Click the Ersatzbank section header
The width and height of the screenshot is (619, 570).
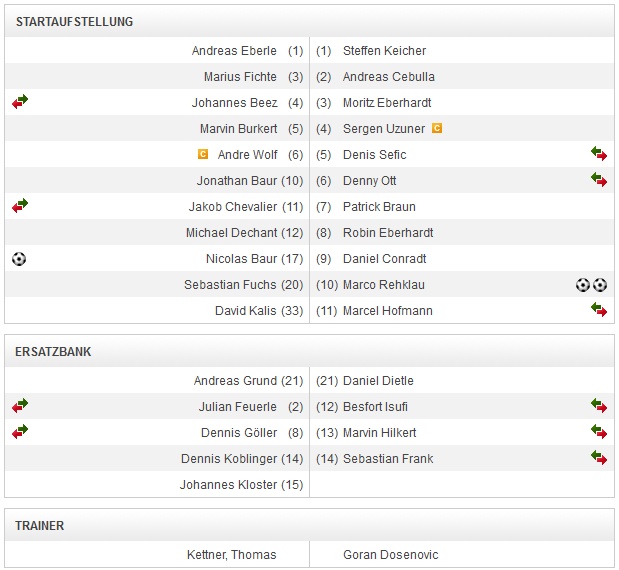[x=55, y=351]
